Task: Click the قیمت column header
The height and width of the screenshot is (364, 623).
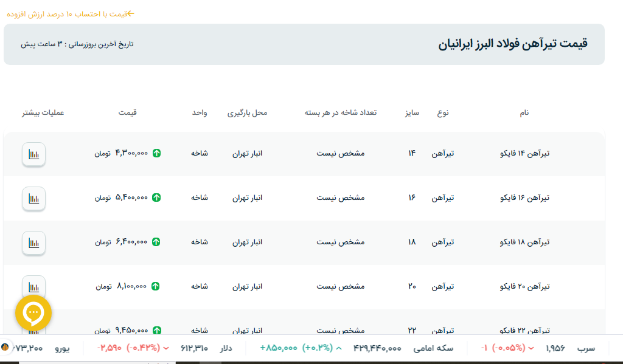Action: click(127, 113)
